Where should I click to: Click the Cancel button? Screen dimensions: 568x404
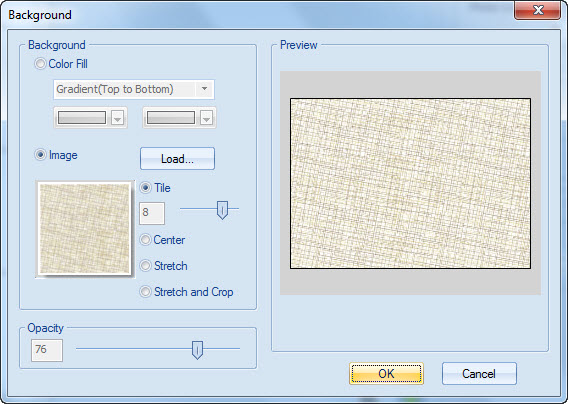[x=479, y=374]
